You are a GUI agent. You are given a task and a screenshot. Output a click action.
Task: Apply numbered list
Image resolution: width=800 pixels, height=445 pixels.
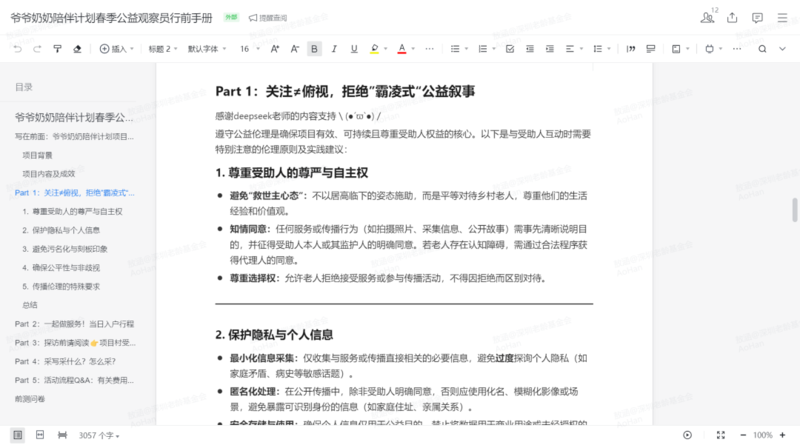pyautogui.click(x=483, y=49)
